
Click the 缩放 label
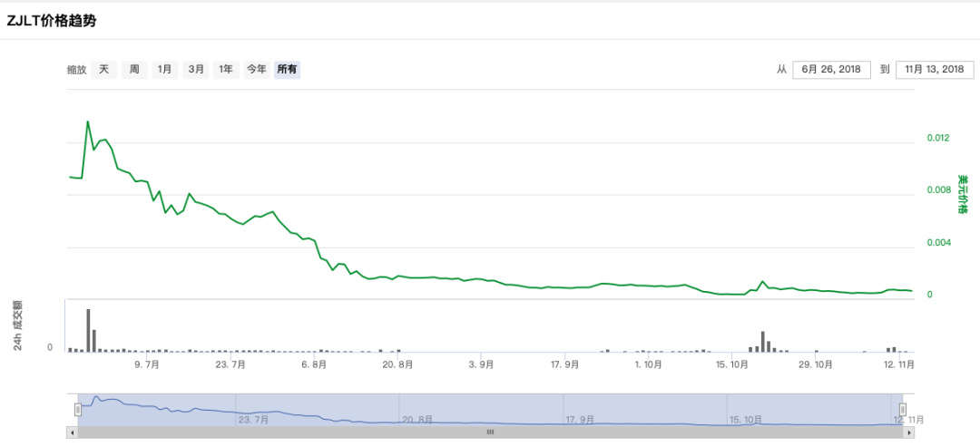point(76,70)
